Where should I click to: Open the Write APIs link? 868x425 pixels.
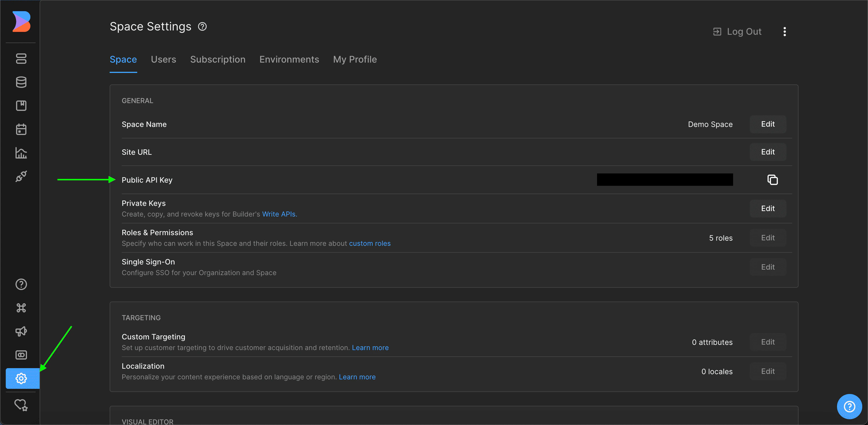pyautogui.click(x=279, y=214)
